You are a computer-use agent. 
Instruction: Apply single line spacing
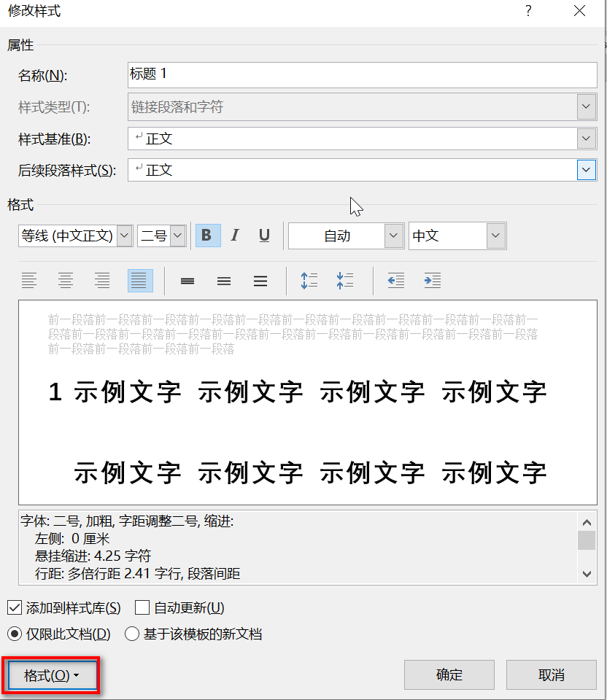coord(187,281)
